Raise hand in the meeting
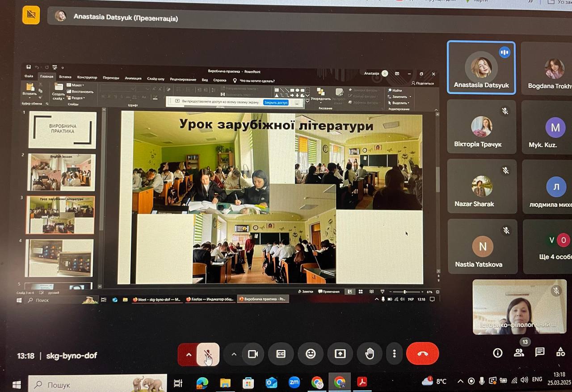The height and width of the screenshot is (392, 572). tap(370, 354)
